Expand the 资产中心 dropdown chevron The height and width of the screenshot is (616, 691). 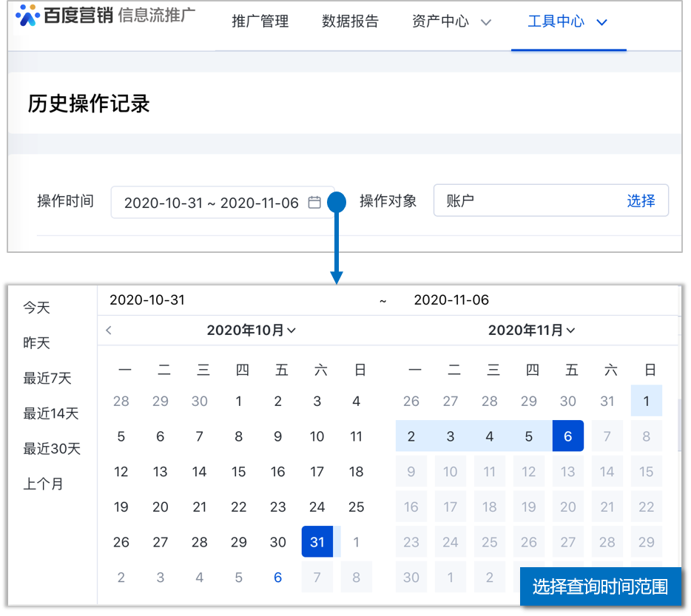[x=486, y=22]
